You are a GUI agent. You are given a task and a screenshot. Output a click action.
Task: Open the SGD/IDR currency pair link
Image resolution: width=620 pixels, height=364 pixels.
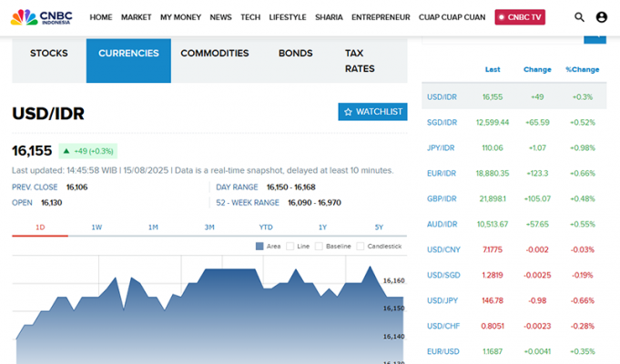tap(442, 122)
